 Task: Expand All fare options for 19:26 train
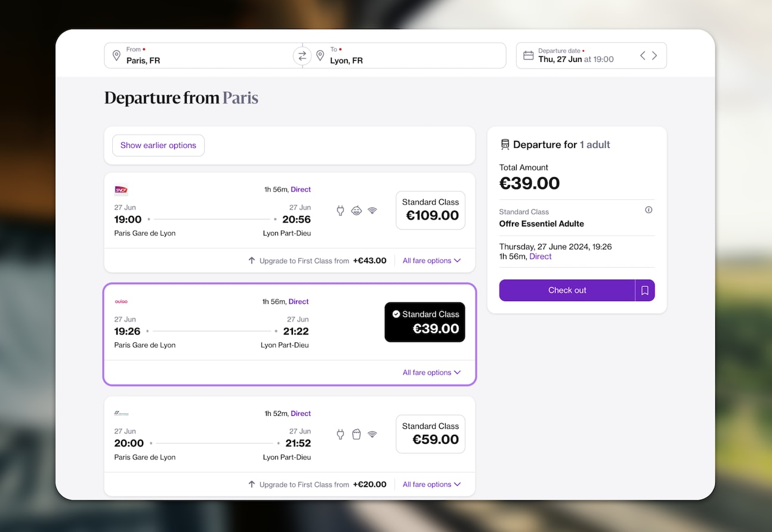[x=431, y=373]
